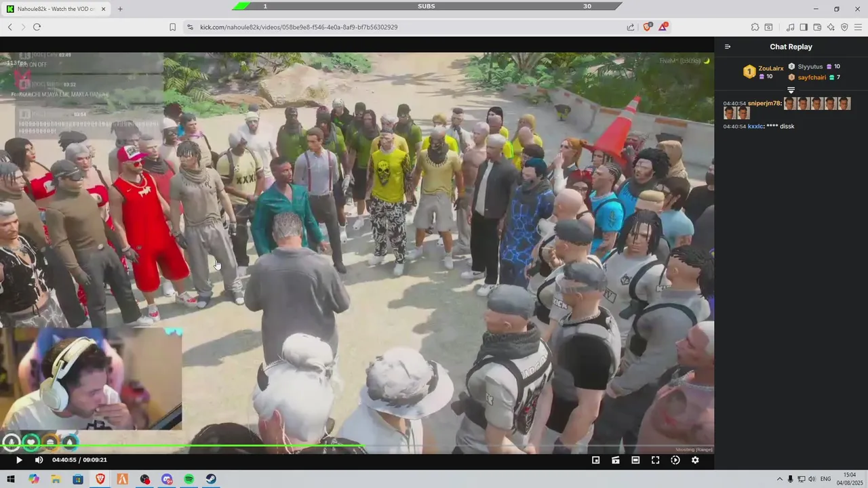The image size is (868, 488).
Task: Open sayfchairi leaderboard entry
Action: point(812,77)
